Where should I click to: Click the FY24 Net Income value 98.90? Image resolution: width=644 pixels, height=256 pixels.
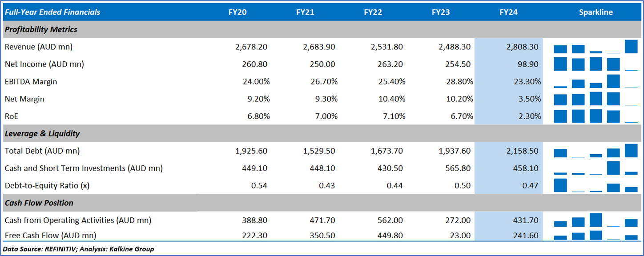[x=527, y=64]
